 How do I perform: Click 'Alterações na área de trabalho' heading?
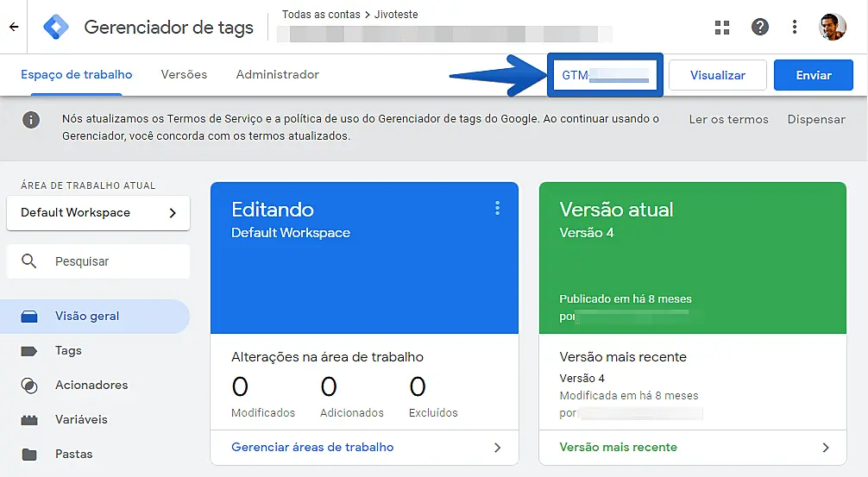tap(327, 357)
